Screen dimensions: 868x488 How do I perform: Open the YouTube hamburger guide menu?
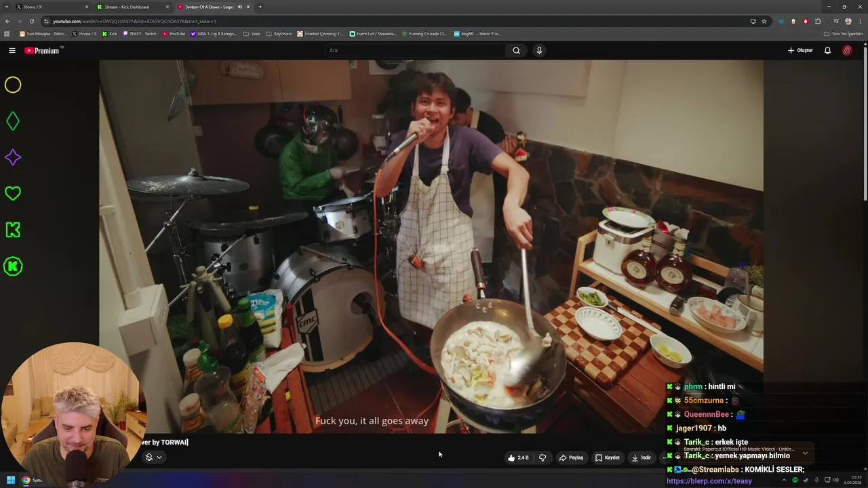point(12,50)
